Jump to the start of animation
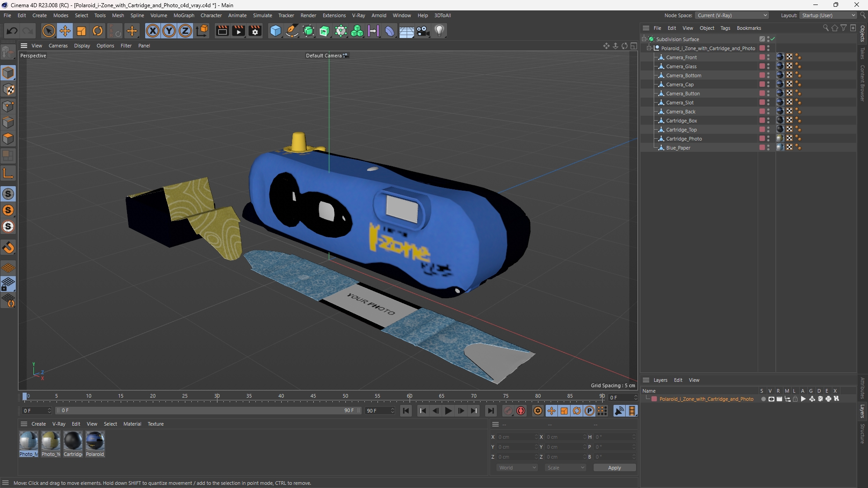This screenshot has height=488, width=868. (x=406, y=411)
